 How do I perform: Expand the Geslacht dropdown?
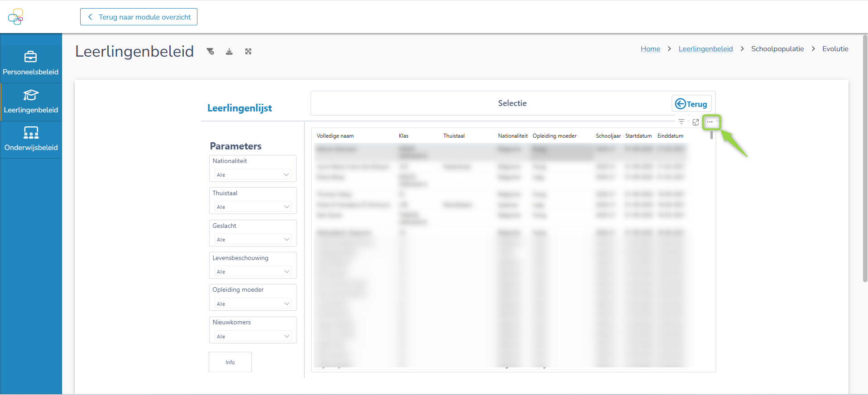[x=253, y=240]
